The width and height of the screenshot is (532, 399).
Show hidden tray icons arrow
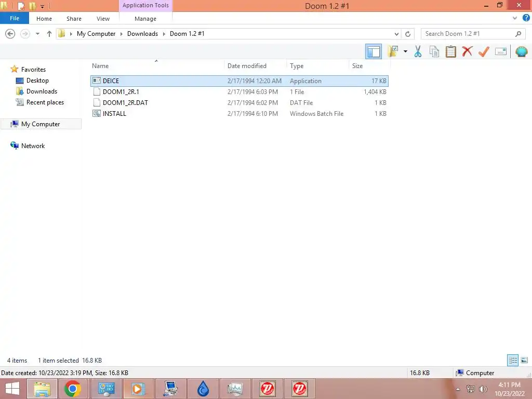(x=458, y=389)
